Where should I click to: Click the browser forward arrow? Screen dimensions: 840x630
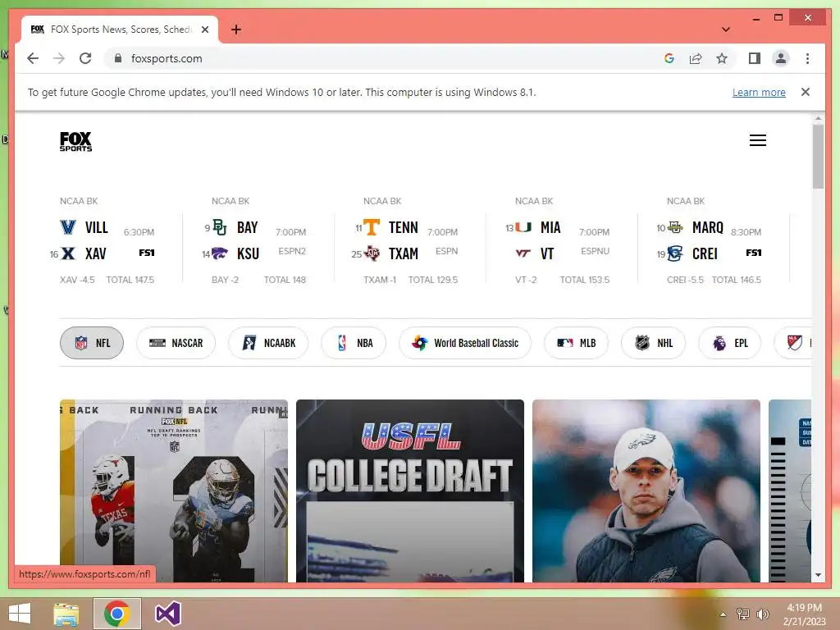[59, 58]
